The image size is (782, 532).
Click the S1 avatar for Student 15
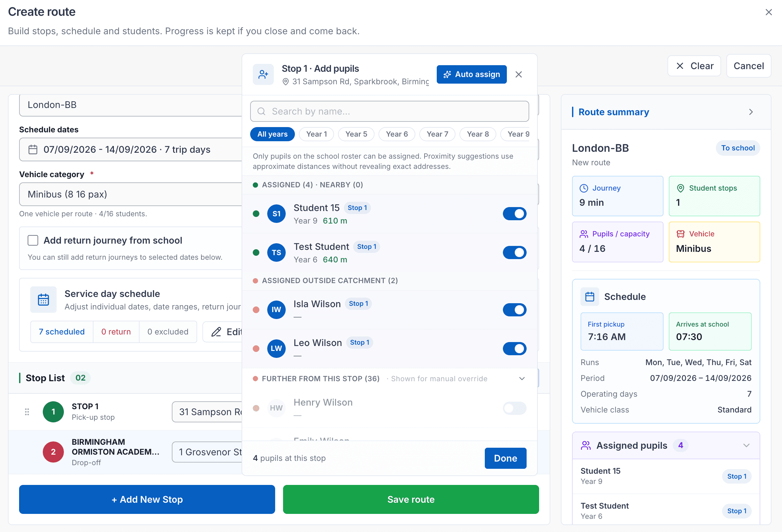pos(276,214)
